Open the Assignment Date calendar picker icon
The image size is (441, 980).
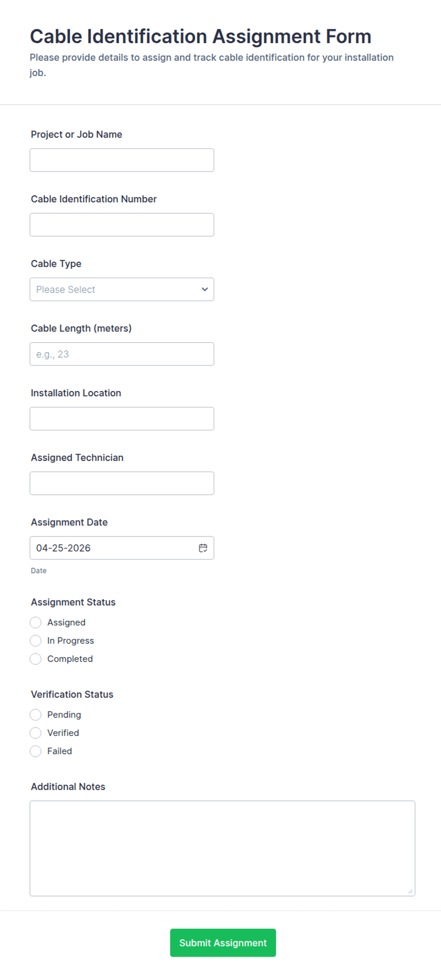click(x=203, y=548)
